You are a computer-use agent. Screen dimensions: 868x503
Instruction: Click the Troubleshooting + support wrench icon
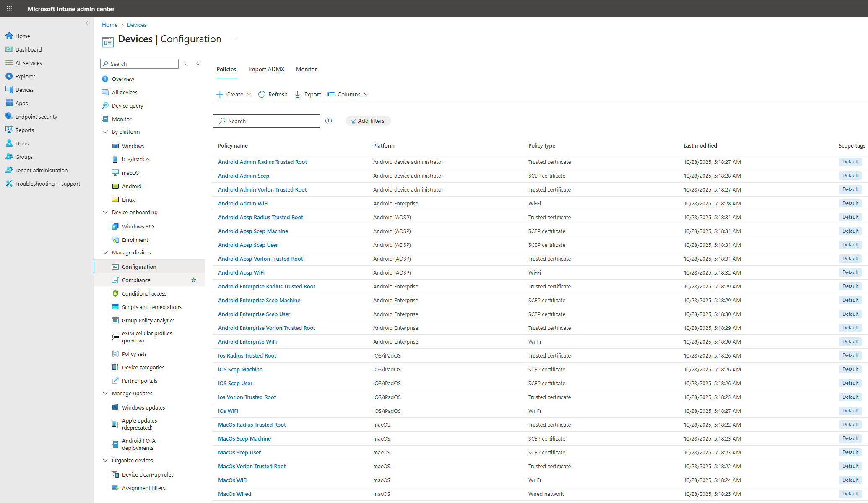(9, 184)
